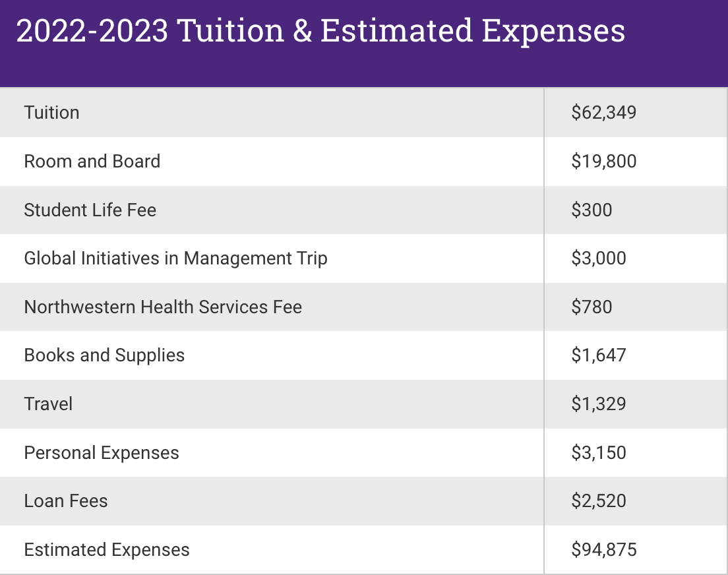
Task: Click Global Initiatives in Management Trip label
Action: pyautogui.click(x=175, y=258)
